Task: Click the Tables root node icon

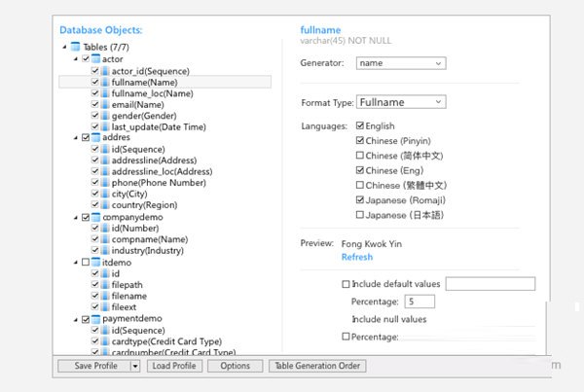Action: point(75,47)
